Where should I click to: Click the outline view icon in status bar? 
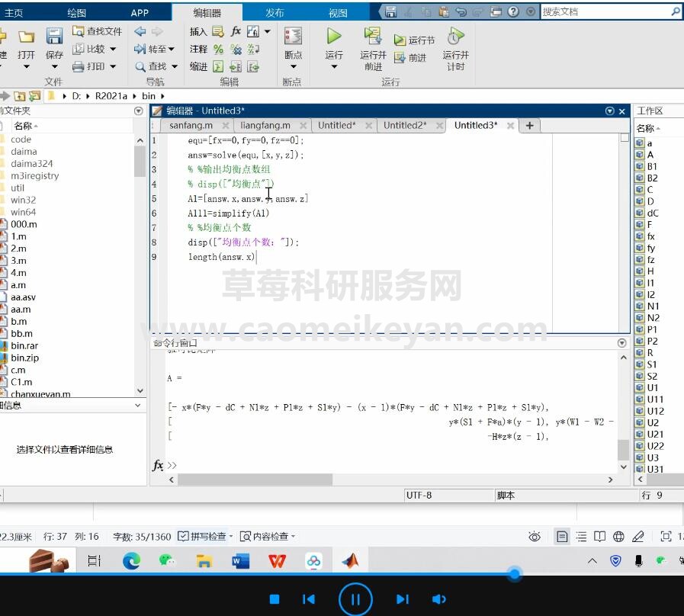coord(581,536)
